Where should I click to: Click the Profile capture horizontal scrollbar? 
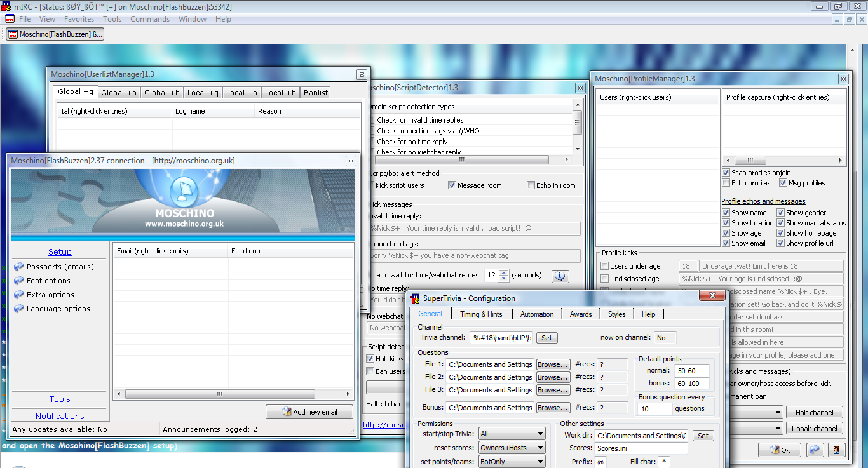tap(784, 161)
